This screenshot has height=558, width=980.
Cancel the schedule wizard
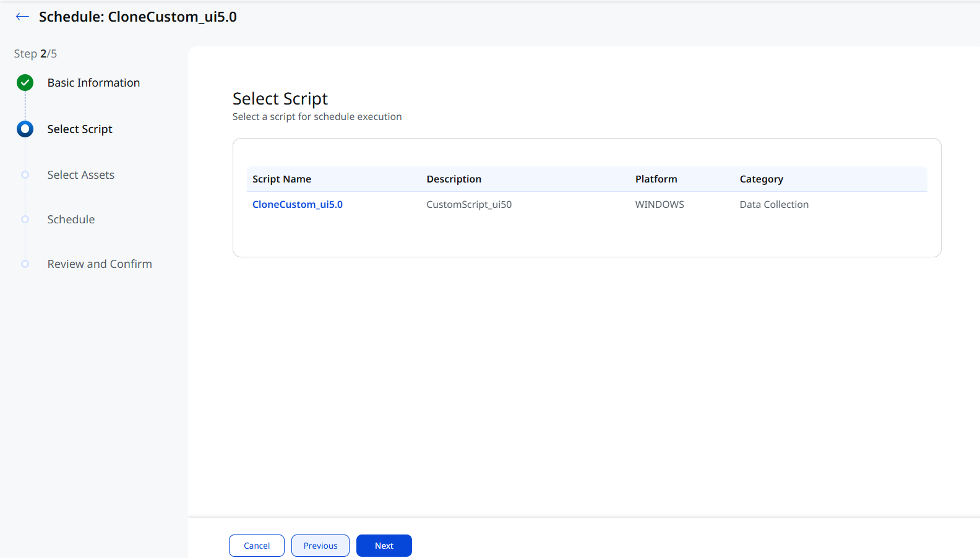(257, 546)
